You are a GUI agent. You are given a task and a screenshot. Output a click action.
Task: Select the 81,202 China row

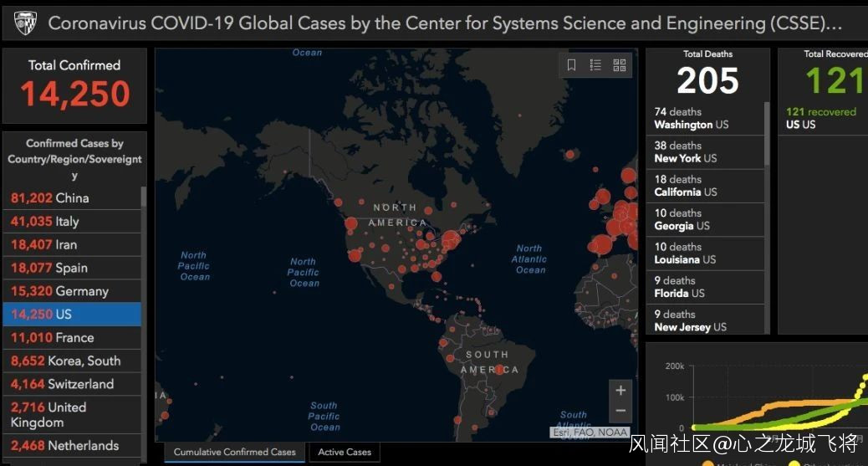coord(72,197)
